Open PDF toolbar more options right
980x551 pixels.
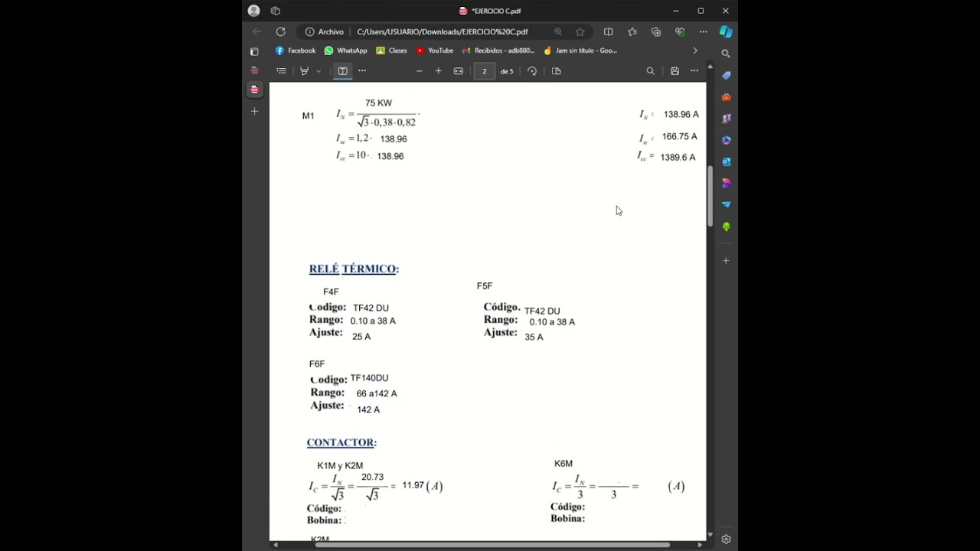694,71
